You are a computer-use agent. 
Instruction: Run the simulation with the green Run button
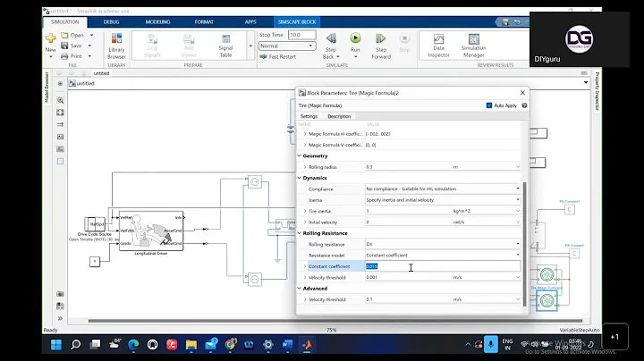click(x=355, y=38)
